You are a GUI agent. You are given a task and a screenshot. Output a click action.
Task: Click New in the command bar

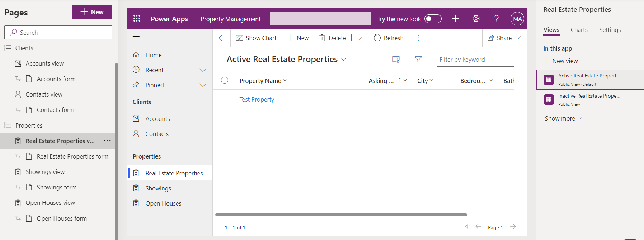(x=298, y=38)
